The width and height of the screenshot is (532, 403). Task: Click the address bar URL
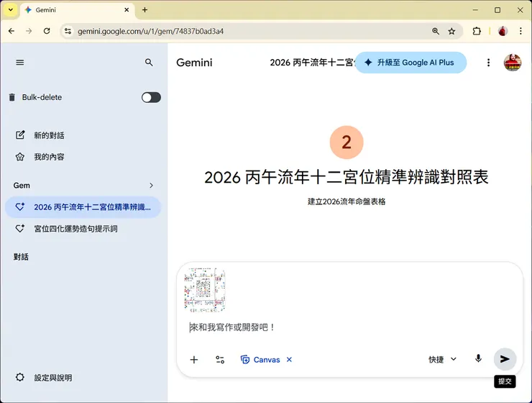(151, 31)
